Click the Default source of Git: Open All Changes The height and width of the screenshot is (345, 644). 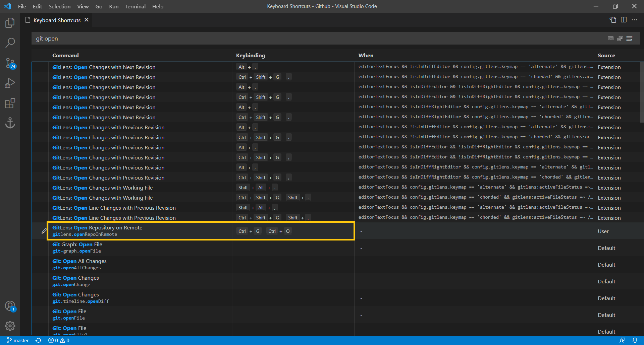pyautogui.click(x=606, y=265)
